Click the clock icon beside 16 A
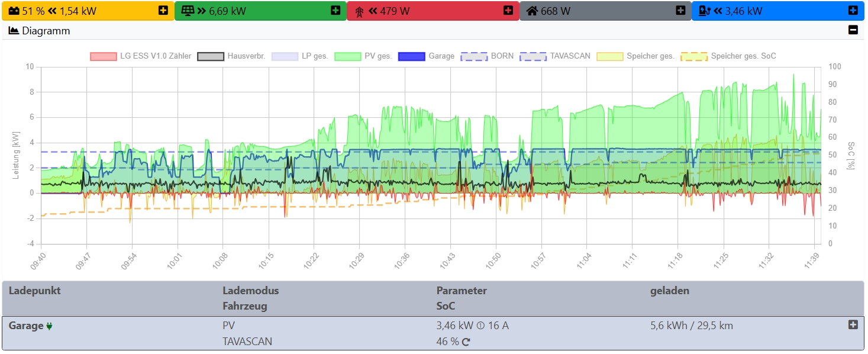Image resolution: width=868 pixels, height=354 pixels. coord(480,326)
